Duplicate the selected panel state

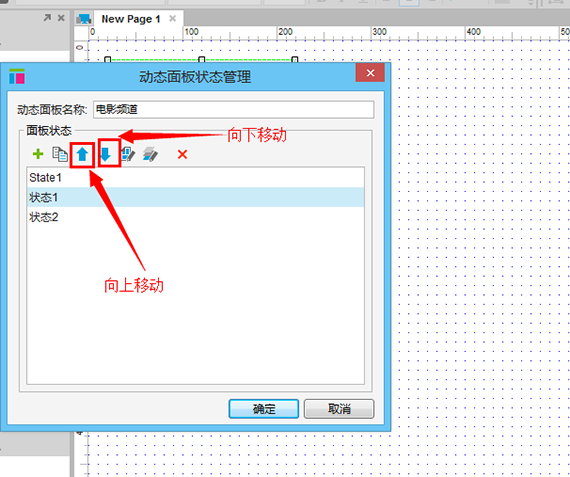point(60,154)
